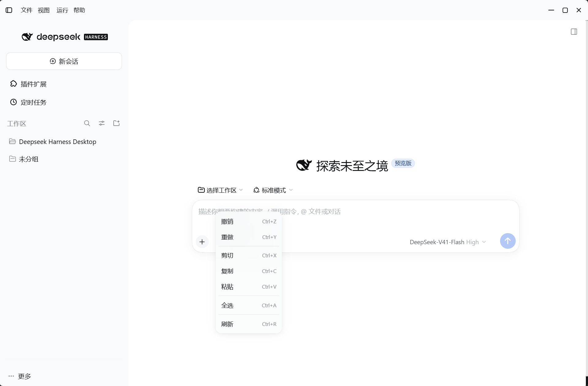Open the DeepSeek-V41-Flash model dropdown
This screenshot has height=386, width=588.
[x=448, y=242]
